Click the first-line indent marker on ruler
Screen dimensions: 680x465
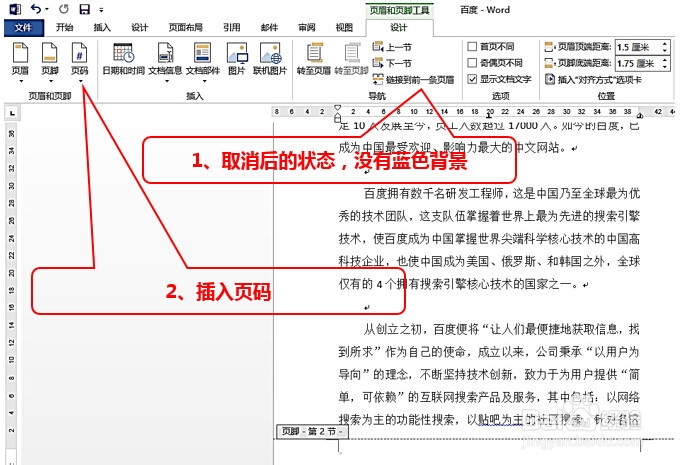[x=337, y=108]
